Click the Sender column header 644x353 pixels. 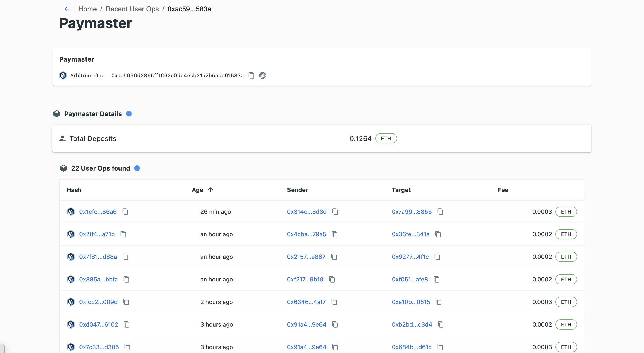pos(297,190)
